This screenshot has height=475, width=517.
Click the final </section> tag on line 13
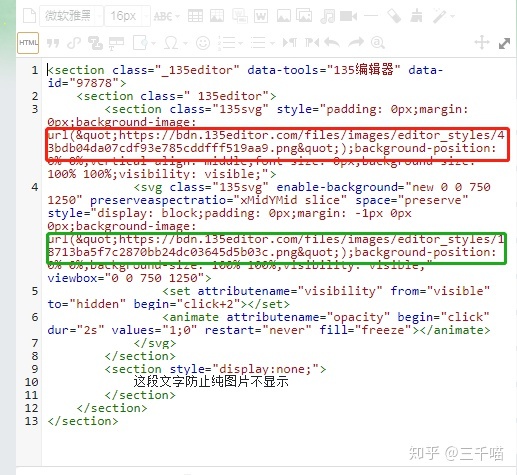point(83,421)
